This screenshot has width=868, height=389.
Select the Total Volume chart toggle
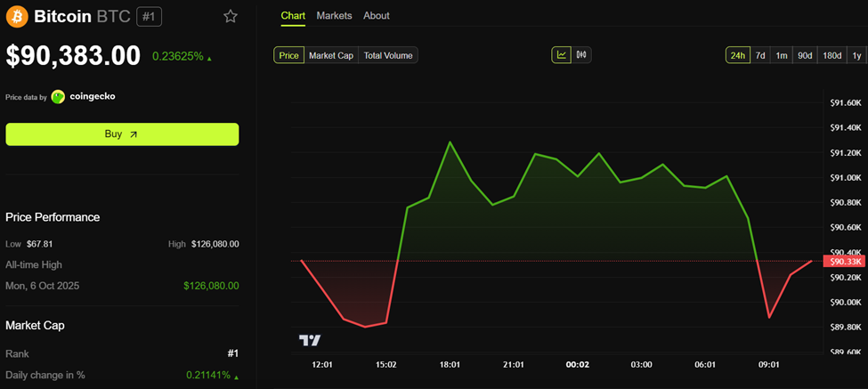click(388, 55)
